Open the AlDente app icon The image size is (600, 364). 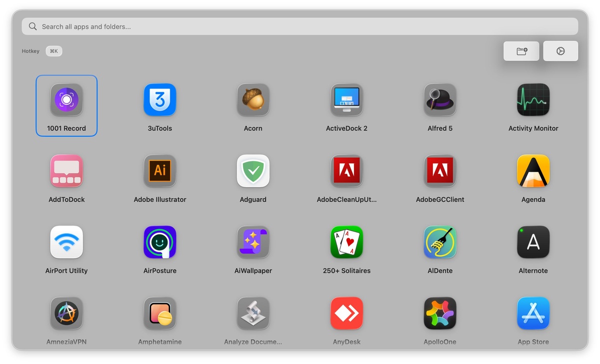tap(440, 242)
